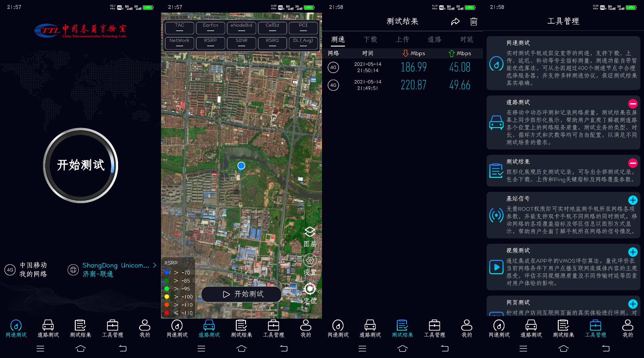644x358 pixels.
Task: Tap Android back button under tools screen
Action: pyautogui.click(x=606, y=348)
